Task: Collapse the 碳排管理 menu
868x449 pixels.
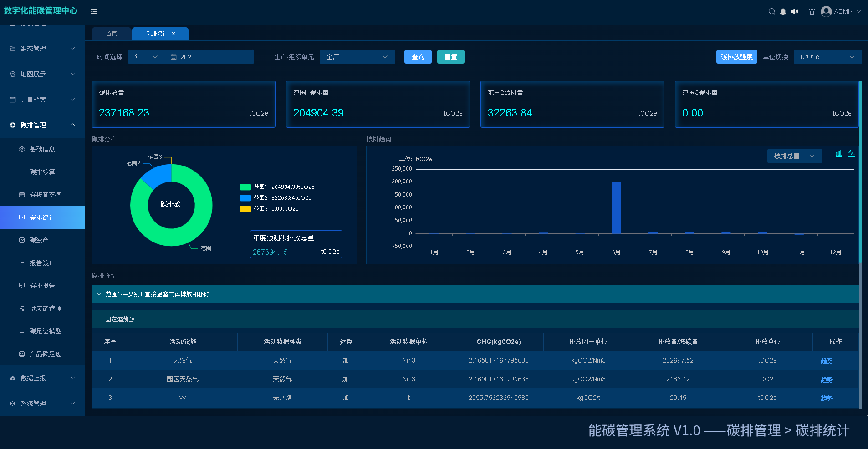Action: pyautogui.click(x=42, y=125)
